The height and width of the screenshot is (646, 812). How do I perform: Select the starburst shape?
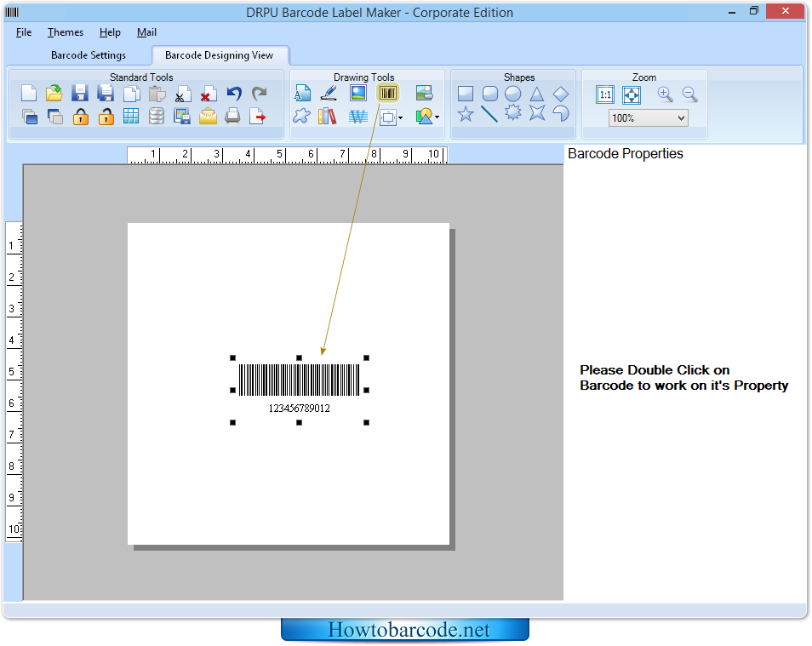(x=513, y=112)
